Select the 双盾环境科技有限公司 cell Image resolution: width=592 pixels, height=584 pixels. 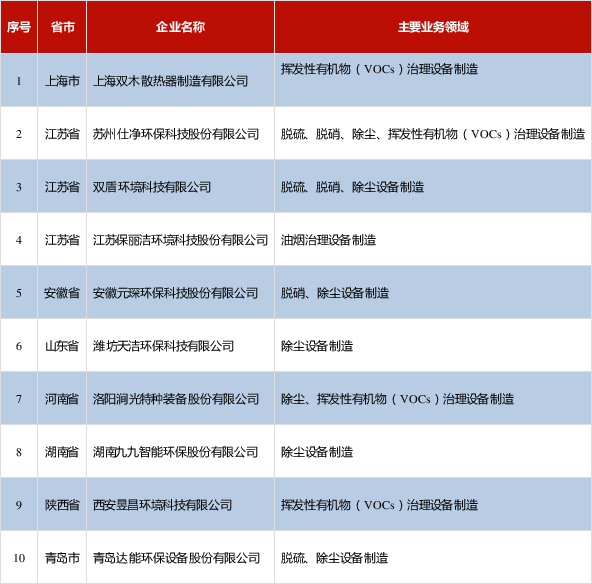[x=180, y=186]
